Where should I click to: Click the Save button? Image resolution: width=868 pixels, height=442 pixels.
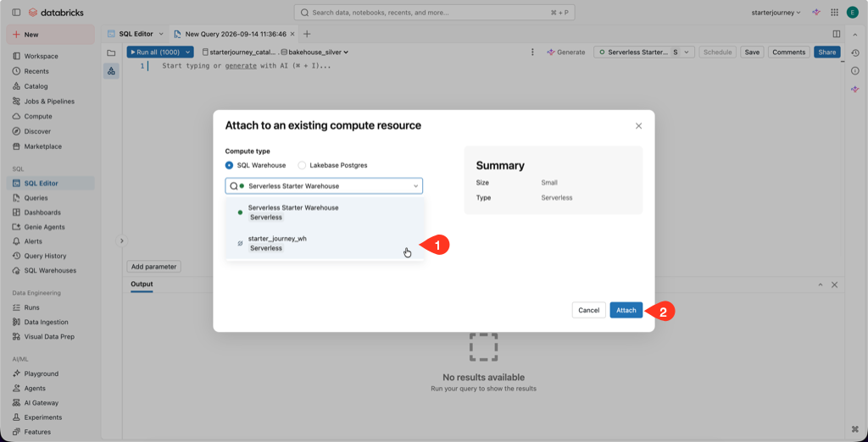click(752, 52)
